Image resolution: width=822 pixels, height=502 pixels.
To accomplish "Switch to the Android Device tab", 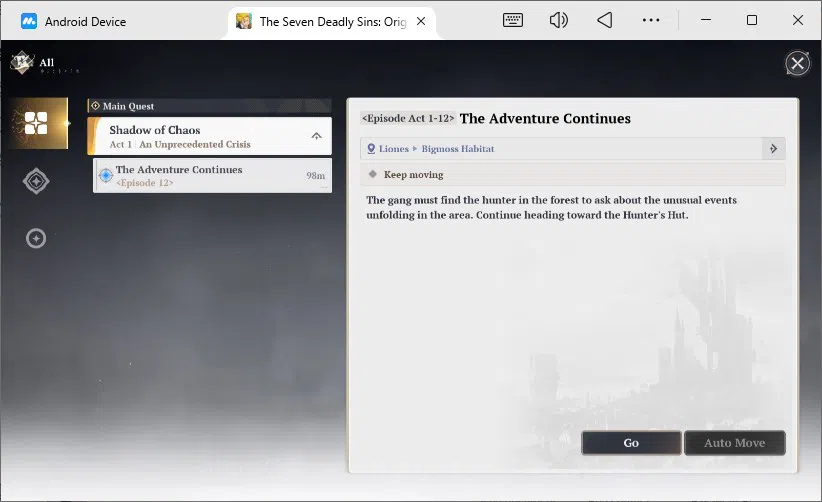I will pos(73,21).
